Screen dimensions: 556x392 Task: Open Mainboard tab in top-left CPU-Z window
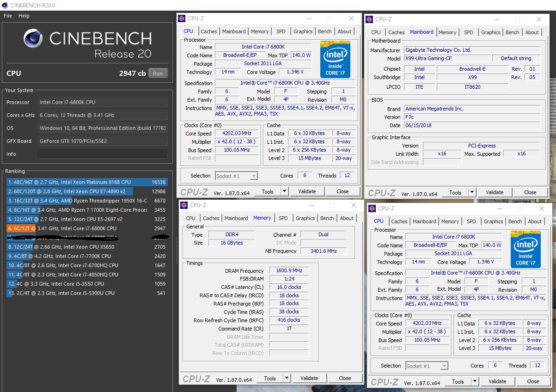click(234, 31)
